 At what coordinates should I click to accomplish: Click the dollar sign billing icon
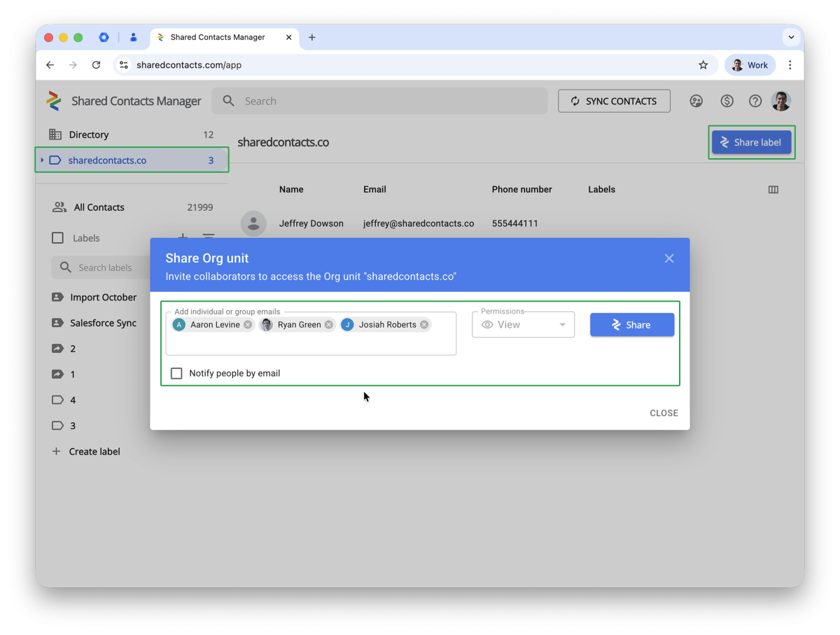tap(727, 102)
